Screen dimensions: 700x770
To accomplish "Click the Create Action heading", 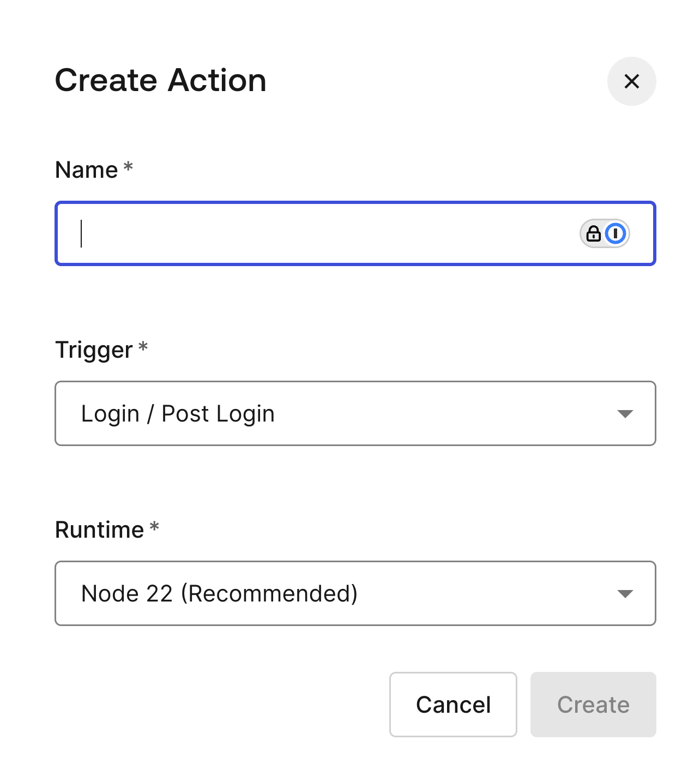I will tap(161, 81).
